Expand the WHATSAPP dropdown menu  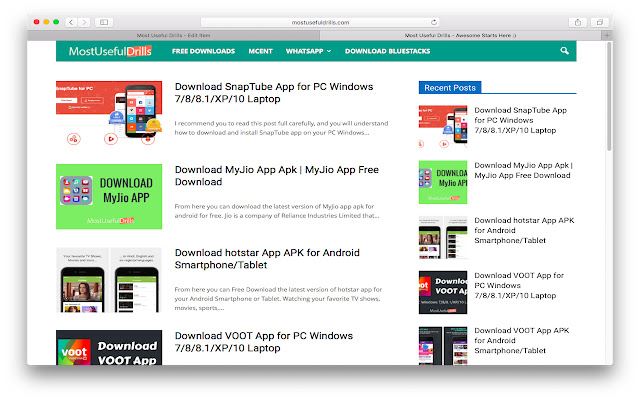click(x=308, y=51)
